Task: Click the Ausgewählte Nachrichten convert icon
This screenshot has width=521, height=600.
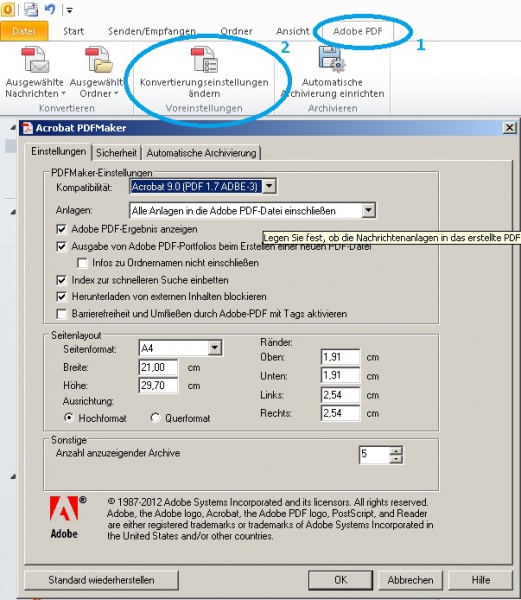Action: point(35,59)
